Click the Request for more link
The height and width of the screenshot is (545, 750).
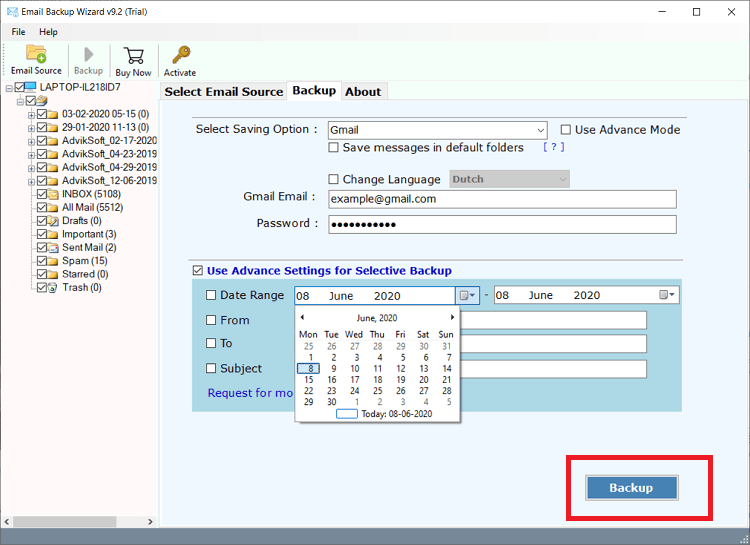coord(250,393)
